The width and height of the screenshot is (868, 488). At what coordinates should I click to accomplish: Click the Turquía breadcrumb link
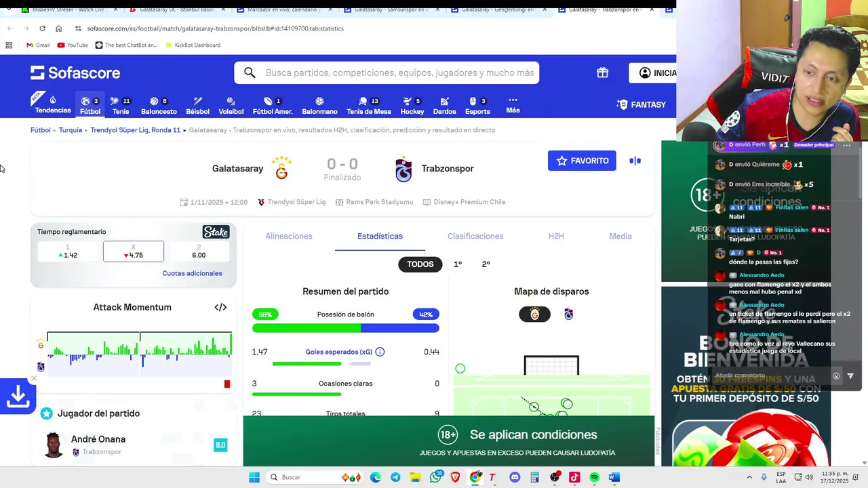click(71, 130)
